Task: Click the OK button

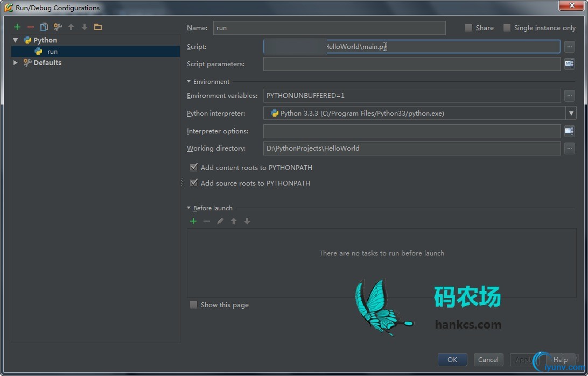Action: coord(452,359)
